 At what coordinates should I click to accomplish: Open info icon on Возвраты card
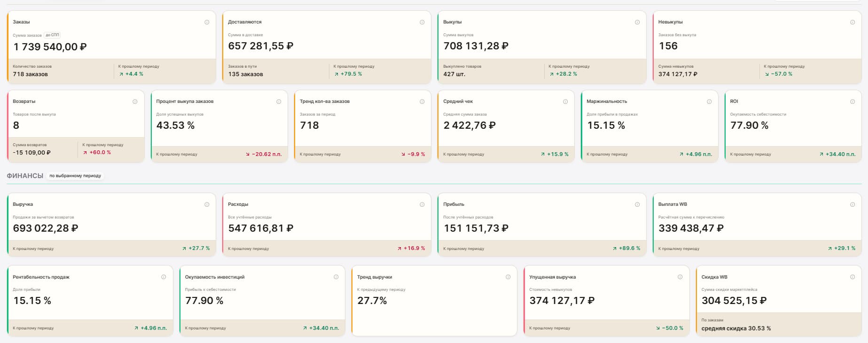coord(135,101)
